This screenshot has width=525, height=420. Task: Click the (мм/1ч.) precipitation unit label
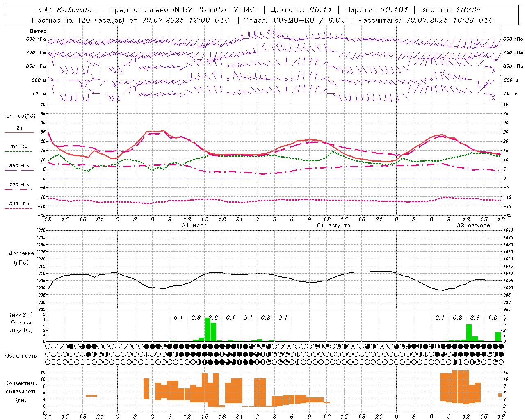(21, 330)
